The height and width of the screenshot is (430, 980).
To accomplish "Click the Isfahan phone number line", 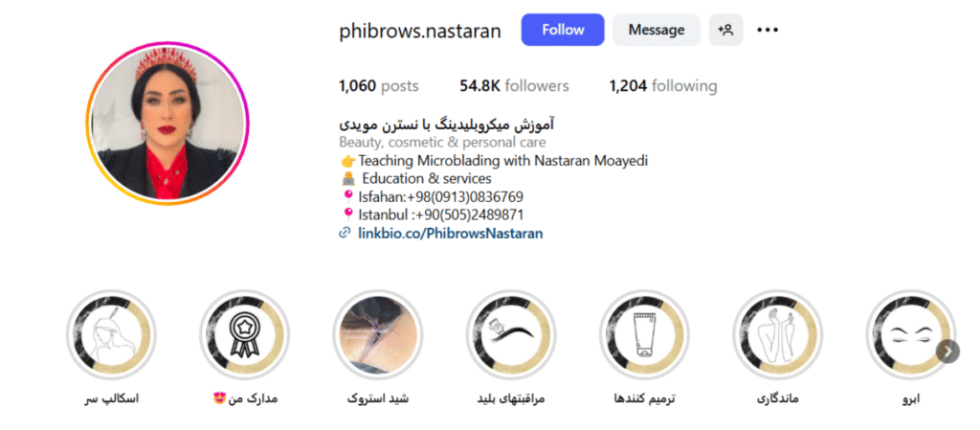I will (434, 197).
